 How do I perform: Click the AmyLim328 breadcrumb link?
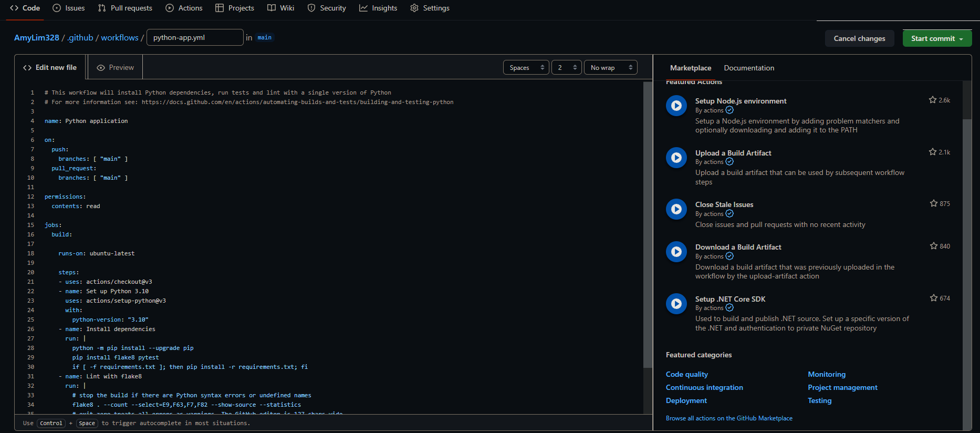pyautogui.click(x=37, y=38)
